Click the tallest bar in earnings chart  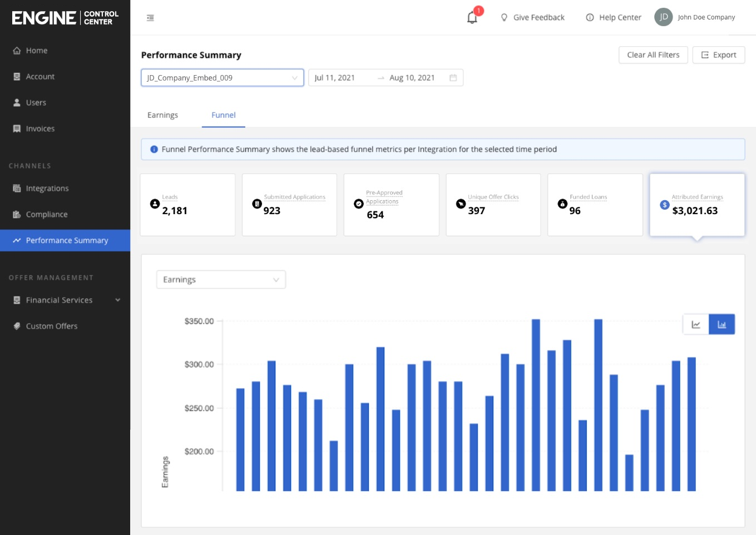pyautogui.click(x=536, y=405)
